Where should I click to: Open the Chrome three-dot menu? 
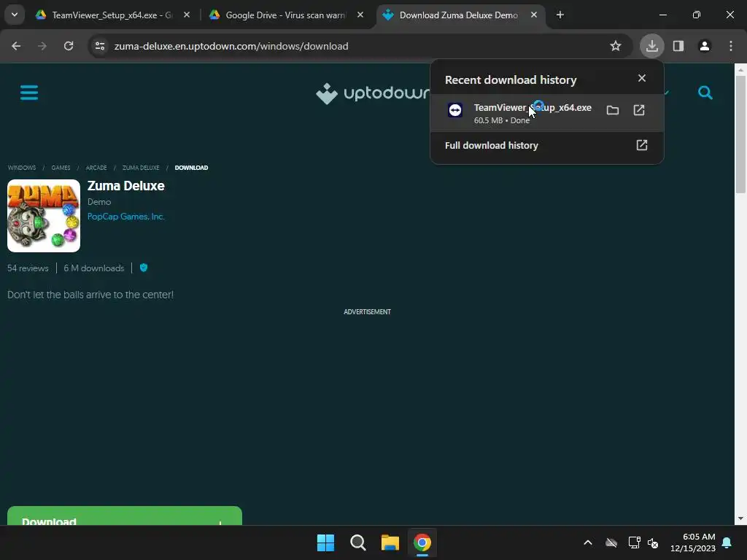coord(731,46)
